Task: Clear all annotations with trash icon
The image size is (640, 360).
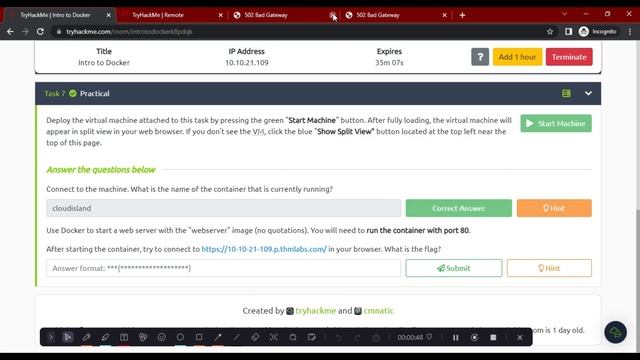Action: [x=376, y=337]
